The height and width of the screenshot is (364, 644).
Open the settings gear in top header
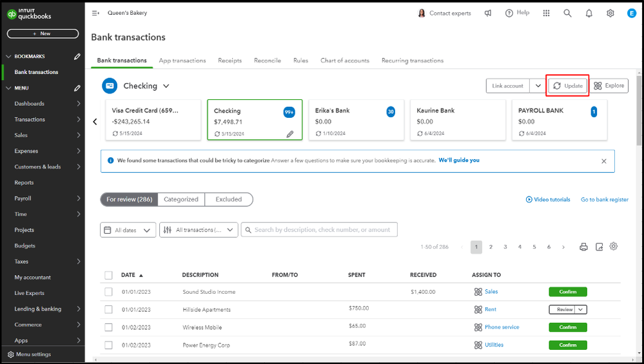click(x=610, y=13)
